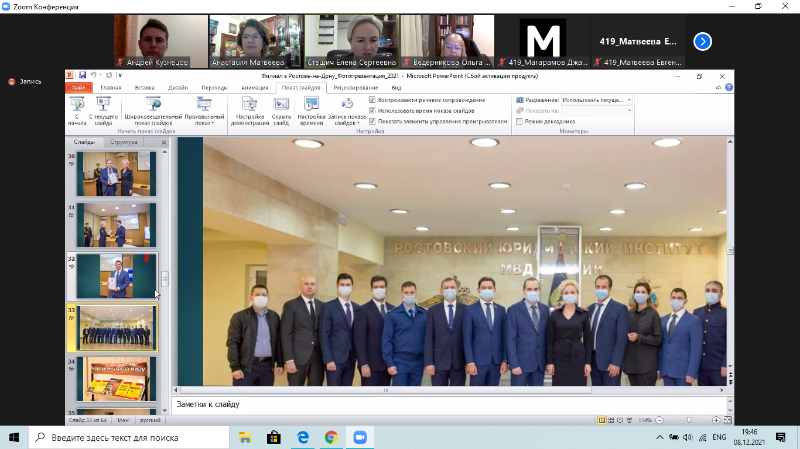Open Google Chrome from taskbar
Viewport: 800px width, 449px height.
pyautogui.click(x=331, y=438)
